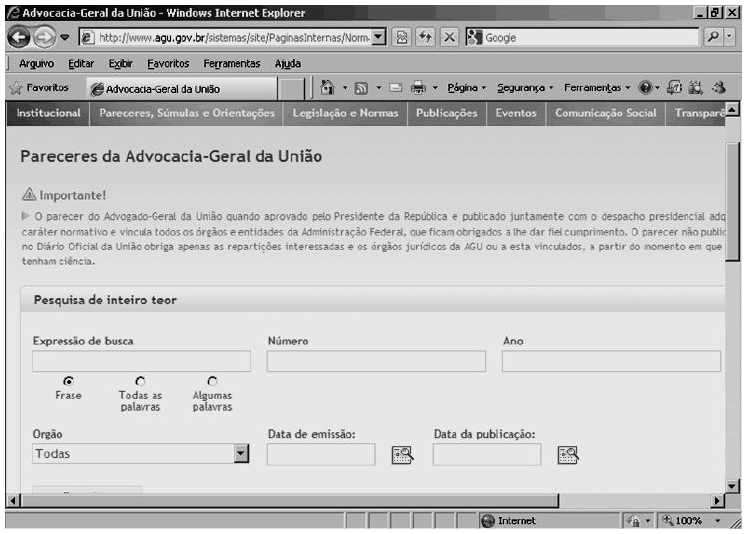747x534 pixels.
Task: Focus the Data da publicação field
Action: [487, 454]
